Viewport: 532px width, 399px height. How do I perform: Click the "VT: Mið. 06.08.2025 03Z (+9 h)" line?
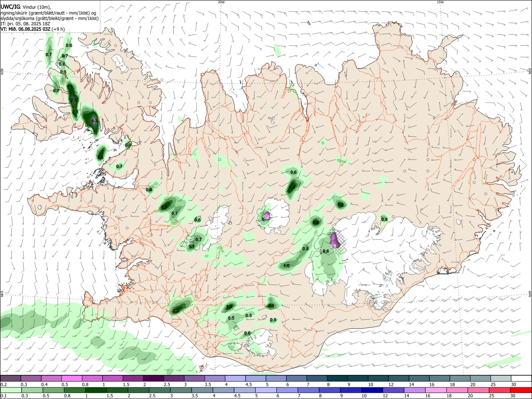(x=32, y=29)
